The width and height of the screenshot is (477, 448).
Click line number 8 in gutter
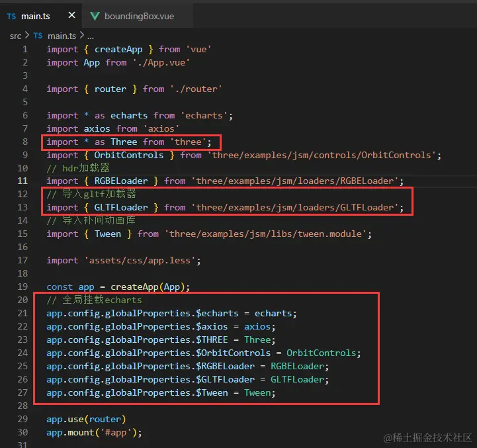pyautogui.click(x=25, y=142)
